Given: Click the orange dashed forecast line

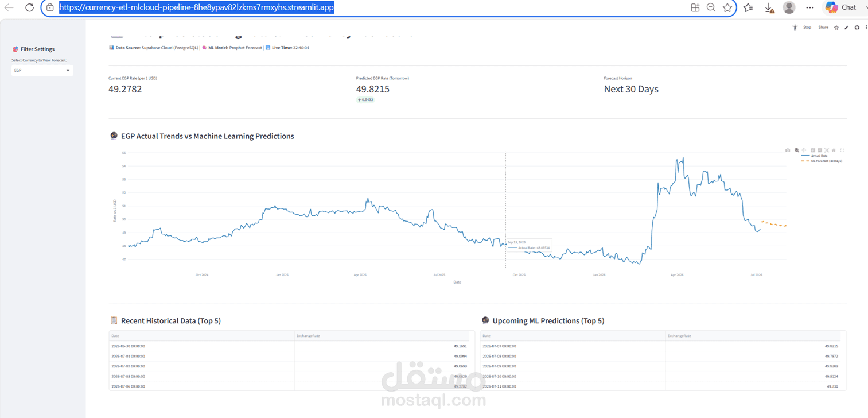Looking at the screenshot, I should click(x=774, y=224).
